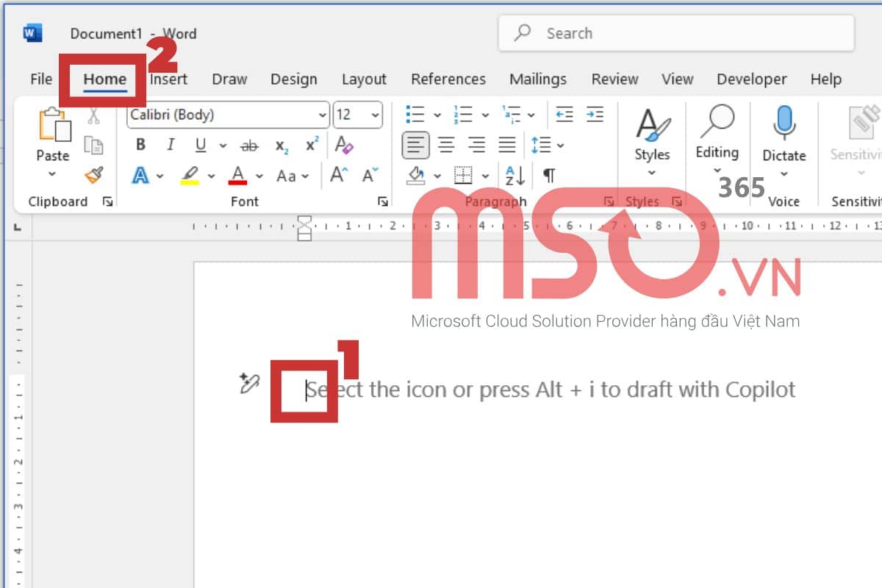Image resolution: width=882 pixels, height=588 pixels.
Task: Click the Clear All Formatting icon
Action: tap(344, 145)
